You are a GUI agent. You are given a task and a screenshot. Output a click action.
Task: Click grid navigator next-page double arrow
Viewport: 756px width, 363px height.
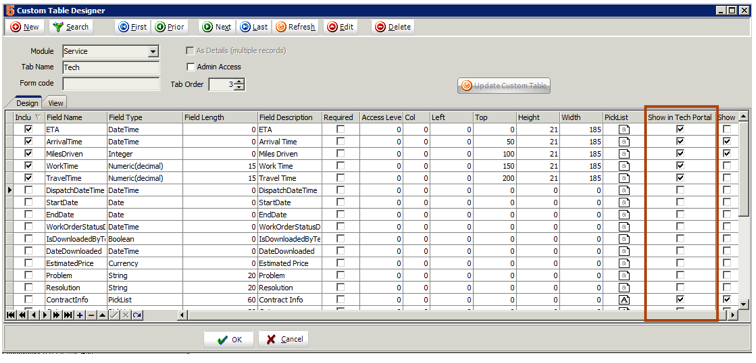56,315
